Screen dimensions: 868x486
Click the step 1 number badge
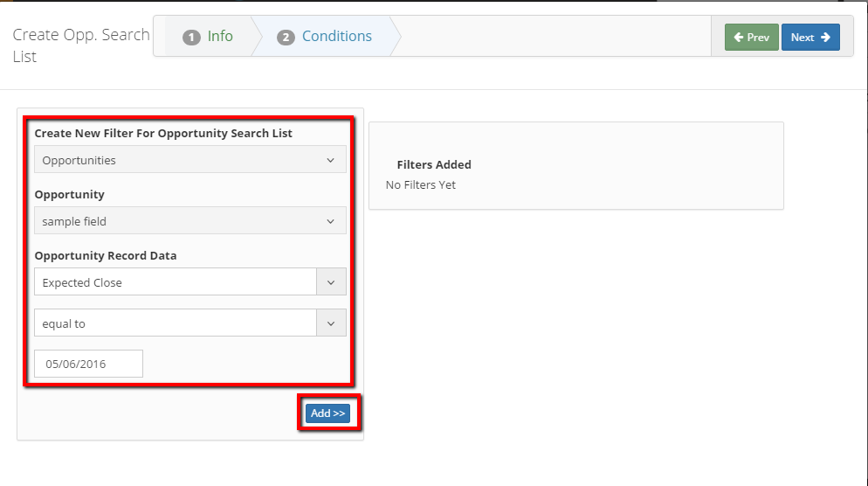191,37
